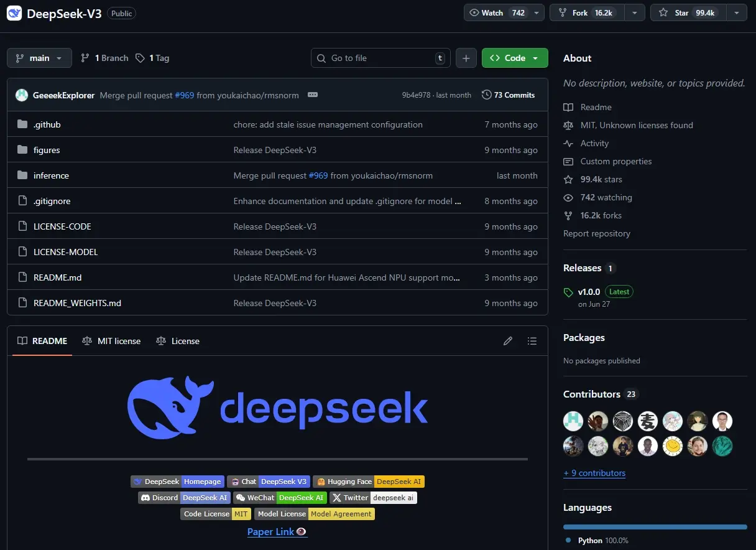This screenshot has width=756, height=550.
Task: Open the .gitignore file
Action: [52, 201]
